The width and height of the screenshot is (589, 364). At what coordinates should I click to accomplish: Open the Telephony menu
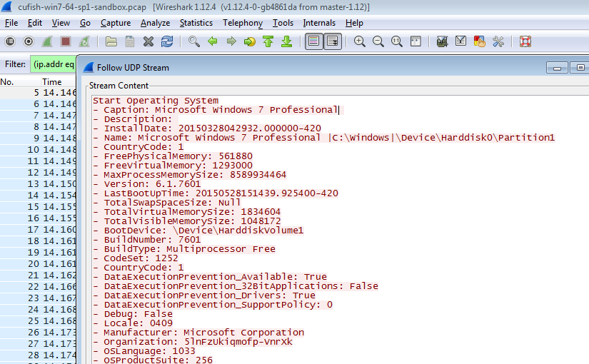(x=243, y=23)
